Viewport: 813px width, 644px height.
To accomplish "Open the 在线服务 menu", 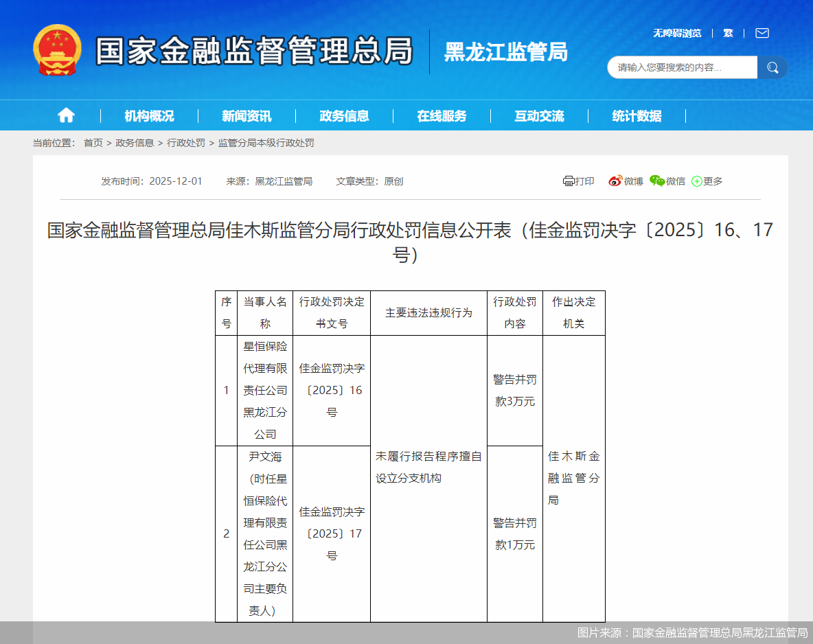I will point(441,115).
